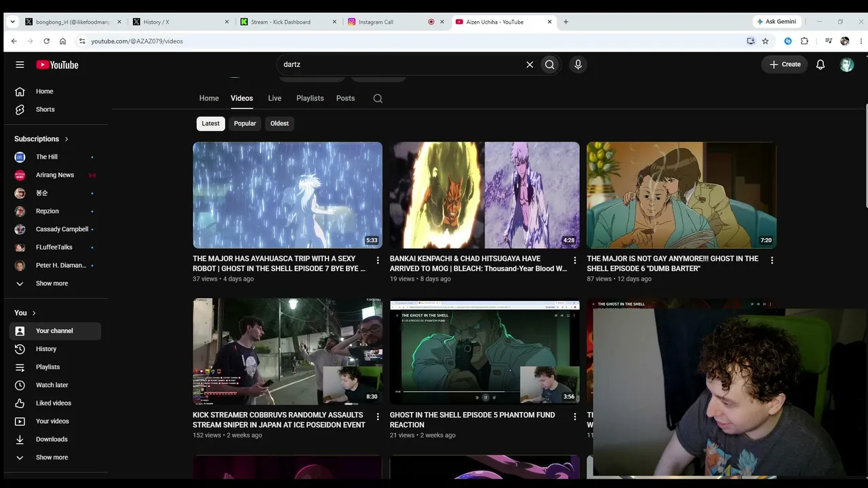Screen dimensions: 868x488
Task: Switch to the Instagram Call browser tab
Action: (x=396, y=22)
